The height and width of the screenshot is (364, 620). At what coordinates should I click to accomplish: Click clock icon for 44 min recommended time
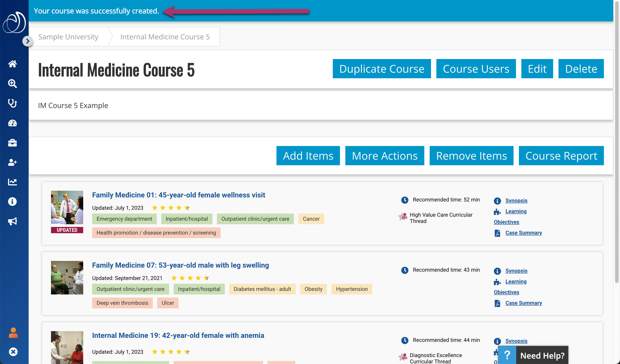pos(405,340)
